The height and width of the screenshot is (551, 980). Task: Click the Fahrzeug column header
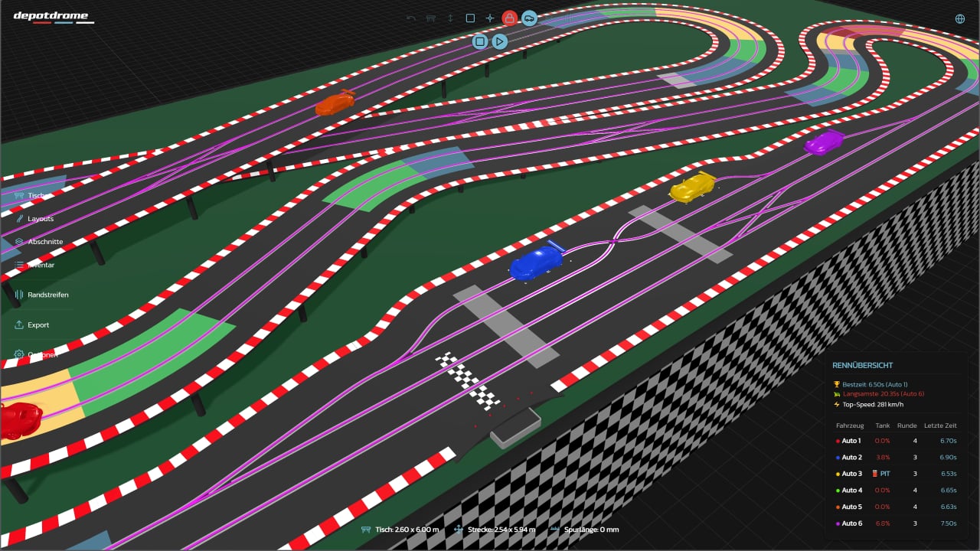[850, 425]
